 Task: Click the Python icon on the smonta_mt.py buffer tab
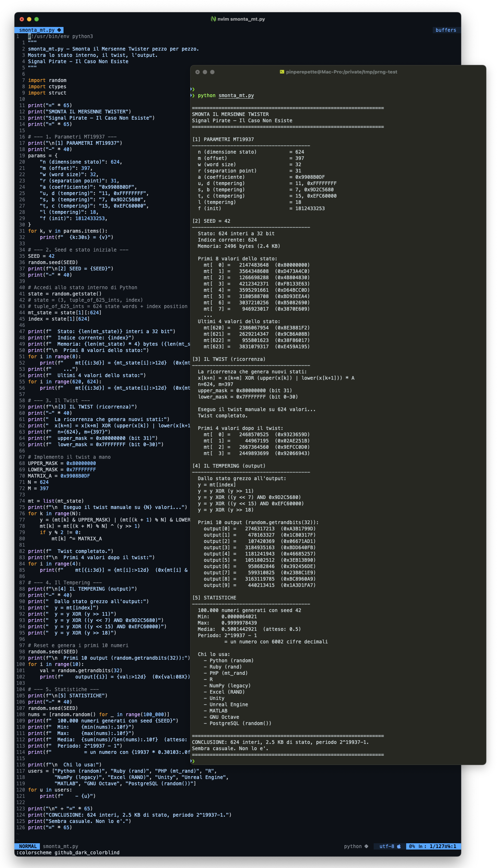(x=59, y=30)
